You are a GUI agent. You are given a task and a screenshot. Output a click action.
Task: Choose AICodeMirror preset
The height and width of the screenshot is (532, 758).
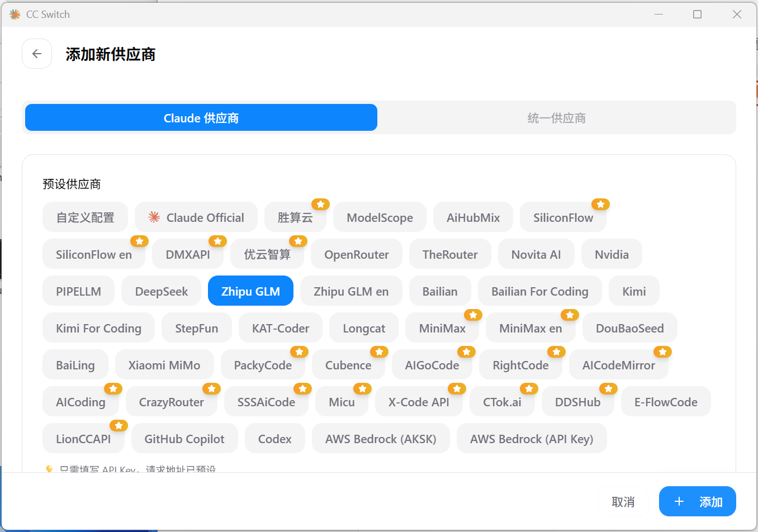(618, 364)
